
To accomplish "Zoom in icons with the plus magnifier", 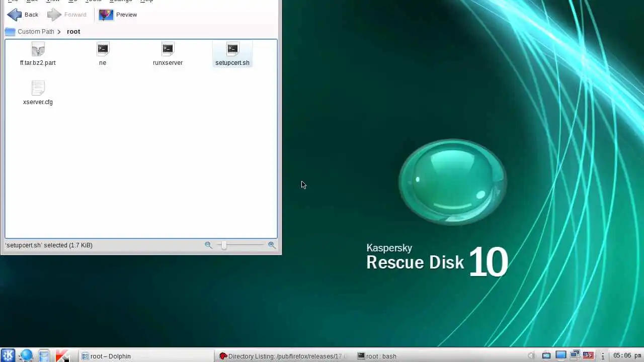I will [272, 245].
